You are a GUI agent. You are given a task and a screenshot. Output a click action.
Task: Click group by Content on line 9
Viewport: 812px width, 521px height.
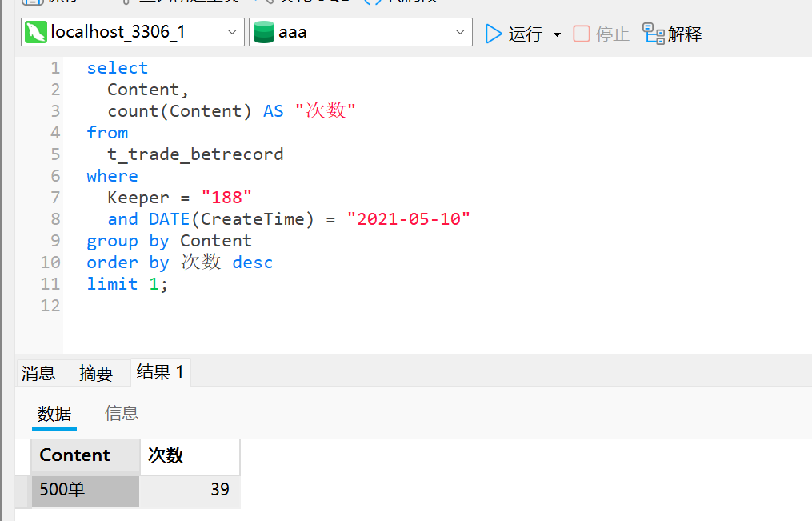pyautogui.click(x=170, y=242)
